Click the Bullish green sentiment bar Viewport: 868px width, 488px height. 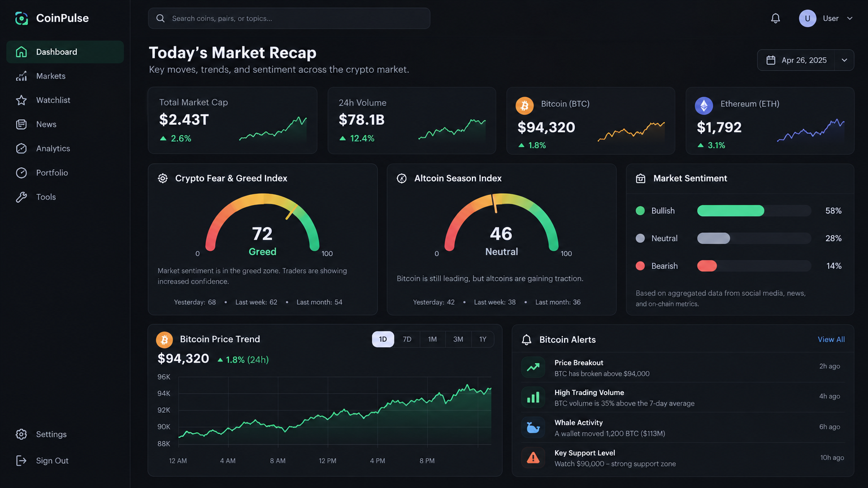731,211
